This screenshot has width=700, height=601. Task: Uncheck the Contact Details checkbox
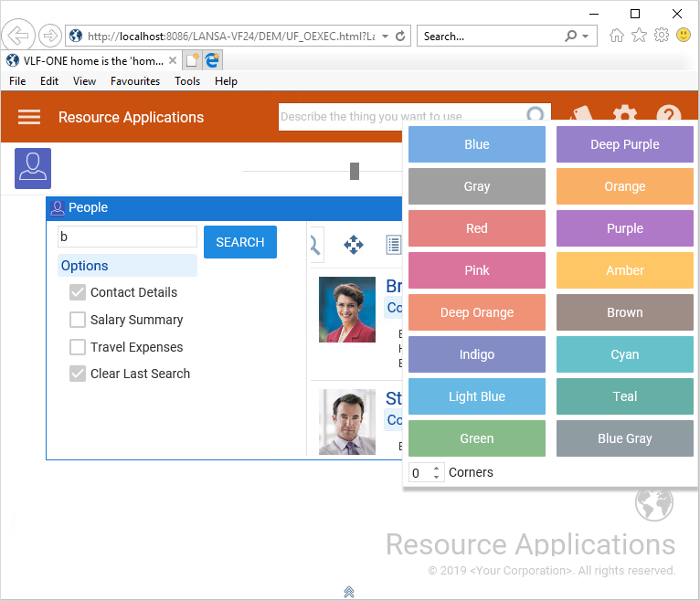click(x=78, y=292)
